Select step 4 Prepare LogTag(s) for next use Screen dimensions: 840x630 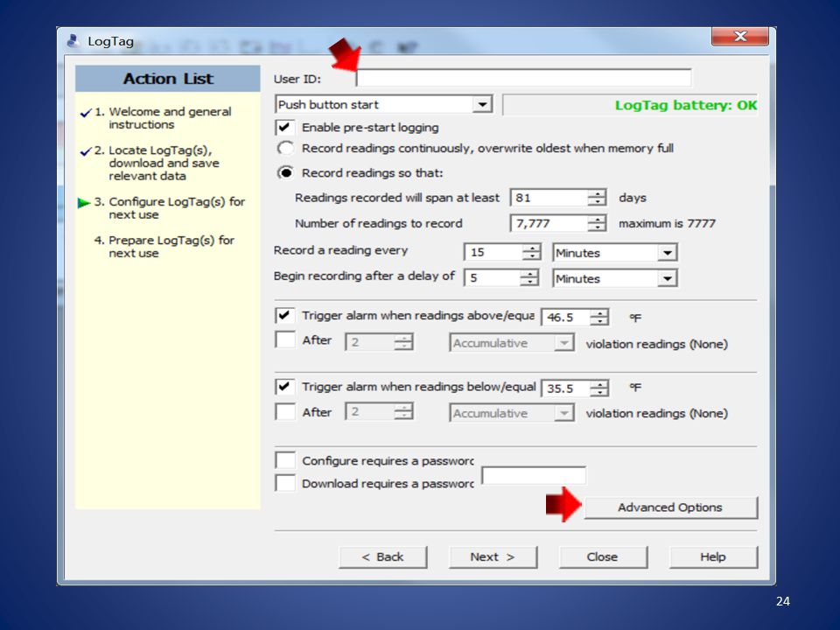coord(164,247)
